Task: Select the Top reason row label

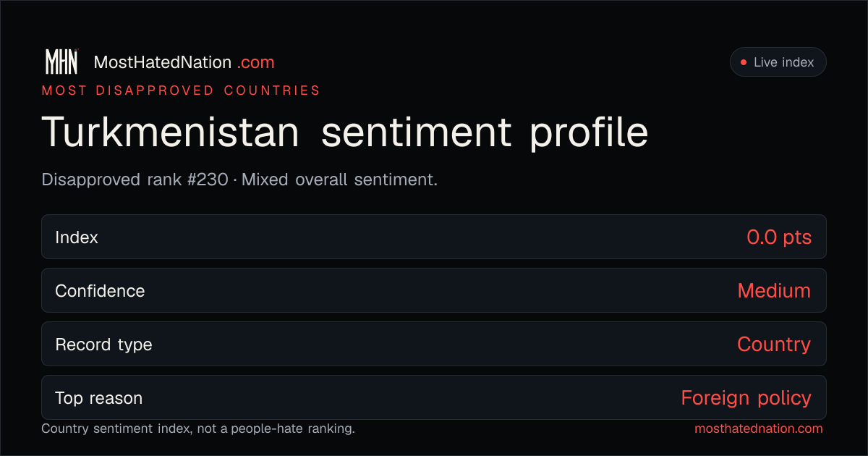Action: click(x=98, y=398)
